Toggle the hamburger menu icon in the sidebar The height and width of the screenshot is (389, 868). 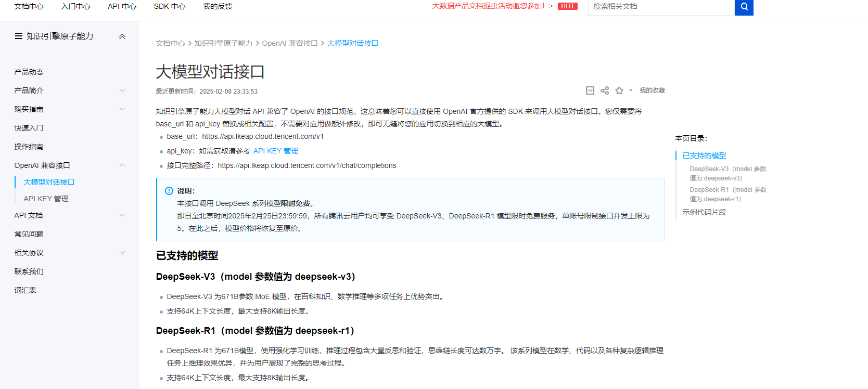pyautogui.click(x=19, y=36)
